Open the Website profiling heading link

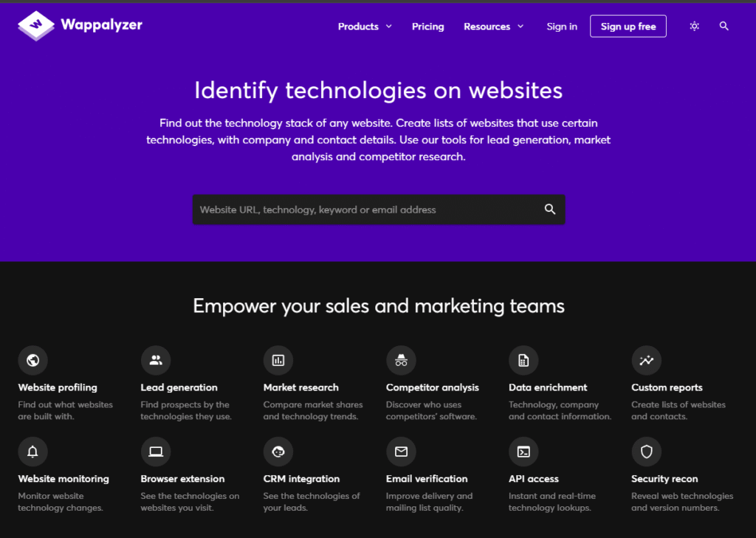[x=58, y=387]
